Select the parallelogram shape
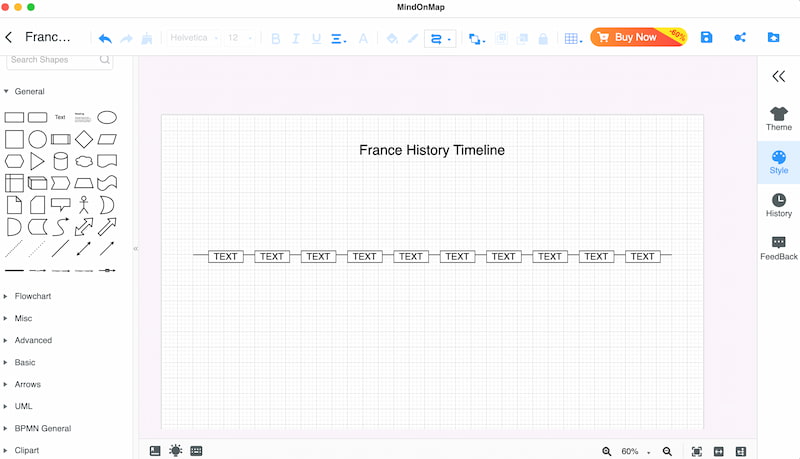Image resolution: width=800 pixels, height=459 pixels. point(107,139)
